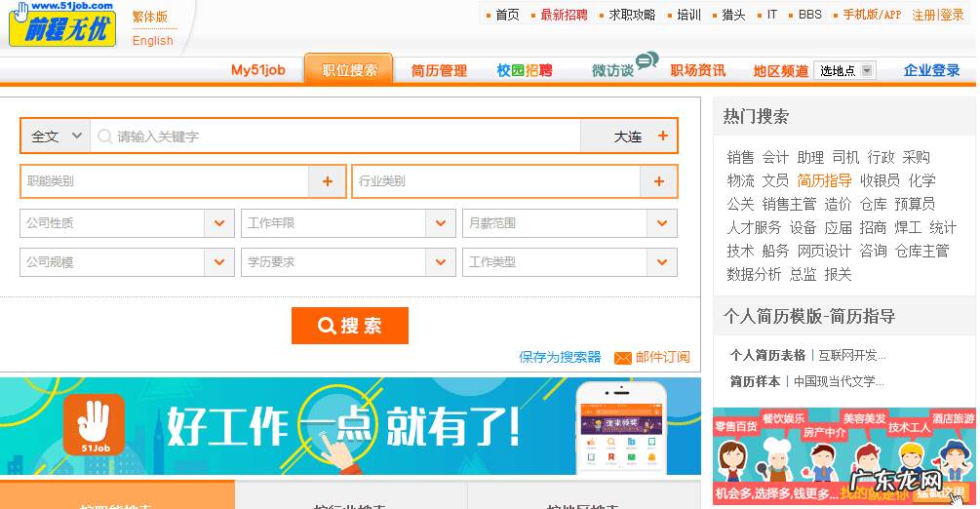The image size is (980, 509).
Task: Click the 51job logo
Action: coord(62,24)
